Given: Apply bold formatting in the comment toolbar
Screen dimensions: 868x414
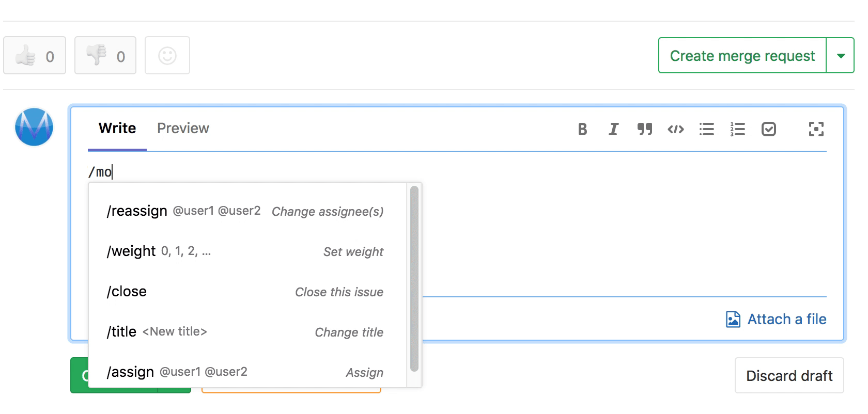Looking at the screenshot, I should coord(582,129).
